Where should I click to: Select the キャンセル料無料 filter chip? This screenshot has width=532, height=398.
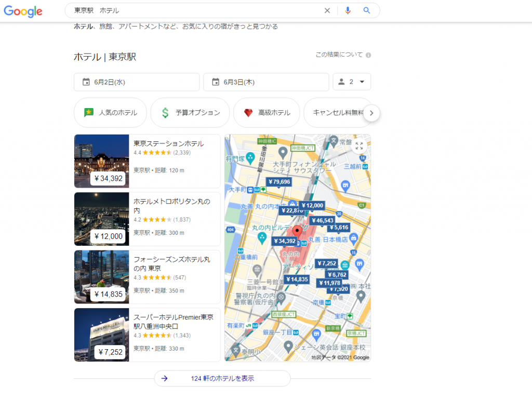(334, 113)
